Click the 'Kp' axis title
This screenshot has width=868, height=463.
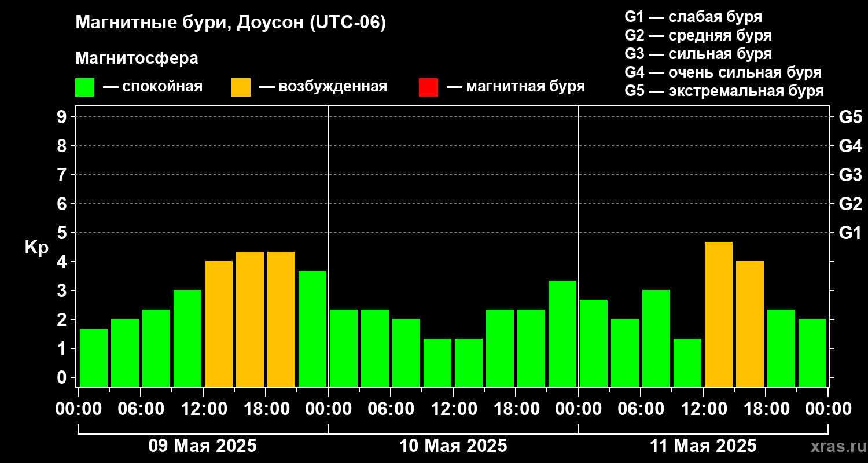coord(36,248)
